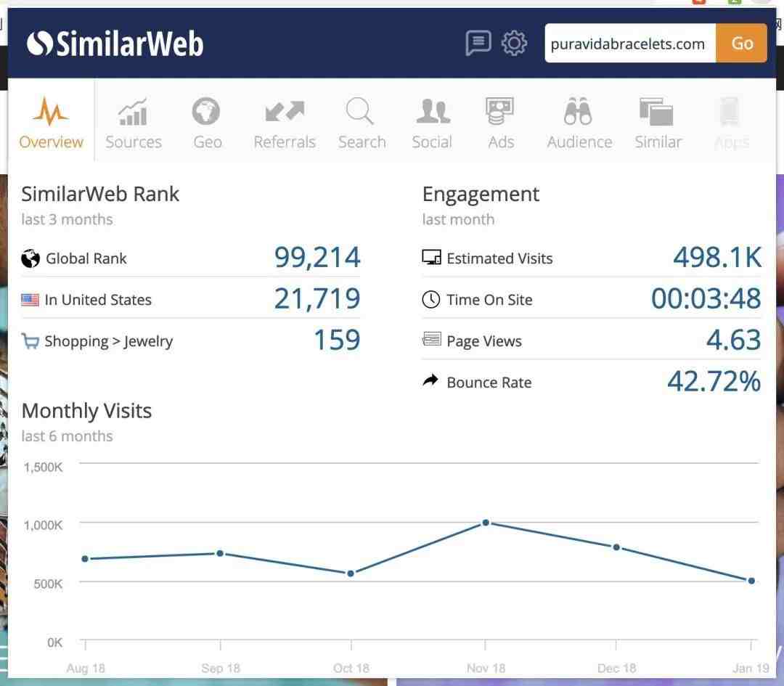Screen dimensions: 784x686
Task: Click the shopping cart category icon
Action: [x=30, y=341]
